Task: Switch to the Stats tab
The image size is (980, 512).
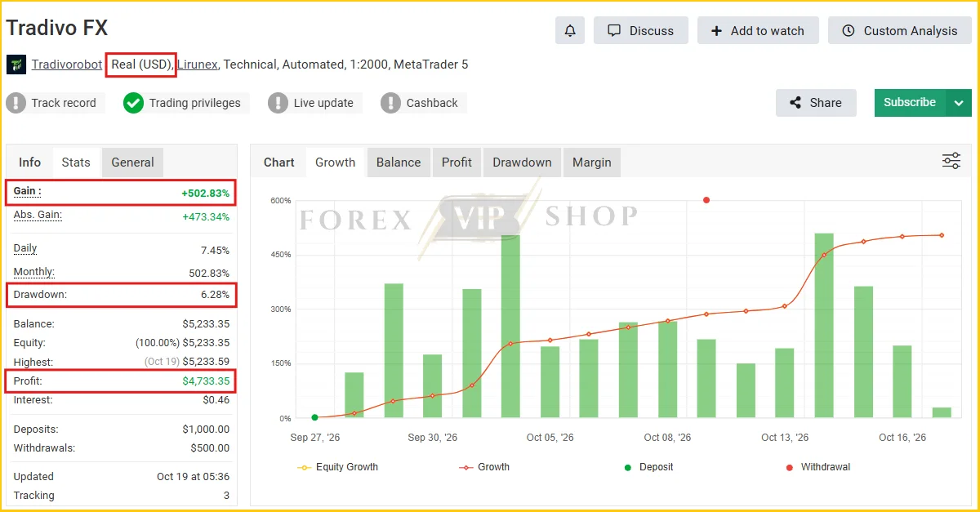Action: pyautogui.click(x=76, y=163)
